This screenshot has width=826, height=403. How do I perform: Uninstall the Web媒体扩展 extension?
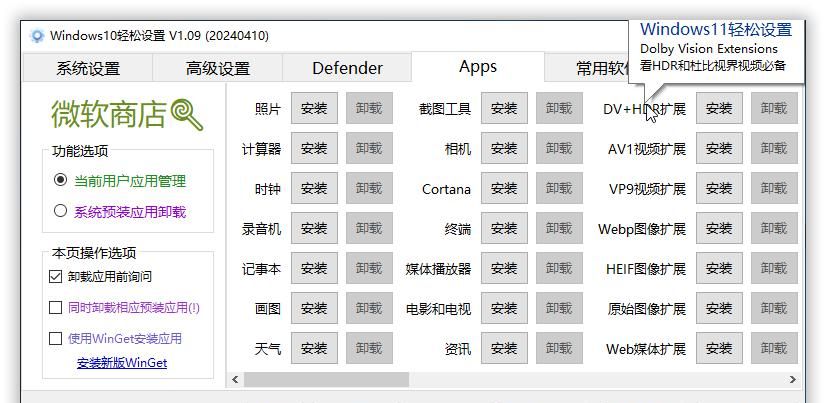(774, 348)
